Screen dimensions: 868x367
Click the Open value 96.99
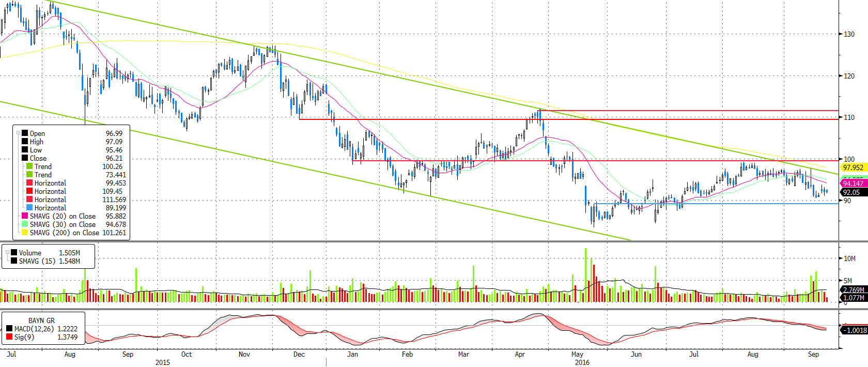coord(114,133)
